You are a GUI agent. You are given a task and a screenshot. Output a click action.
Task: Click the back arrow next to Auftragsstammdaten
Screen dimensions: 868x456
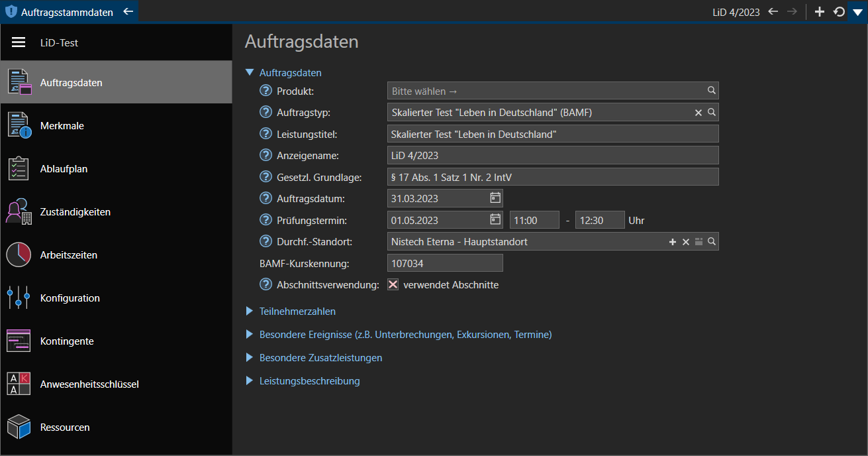pos(128,11)
